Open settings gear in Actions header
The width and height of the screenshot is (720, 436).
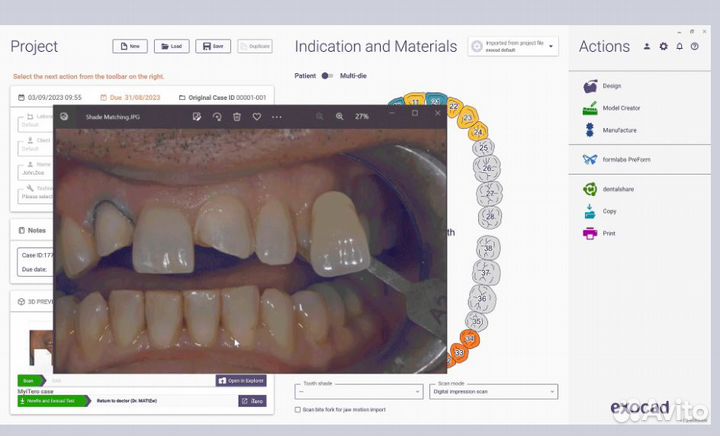click(663, 47)
